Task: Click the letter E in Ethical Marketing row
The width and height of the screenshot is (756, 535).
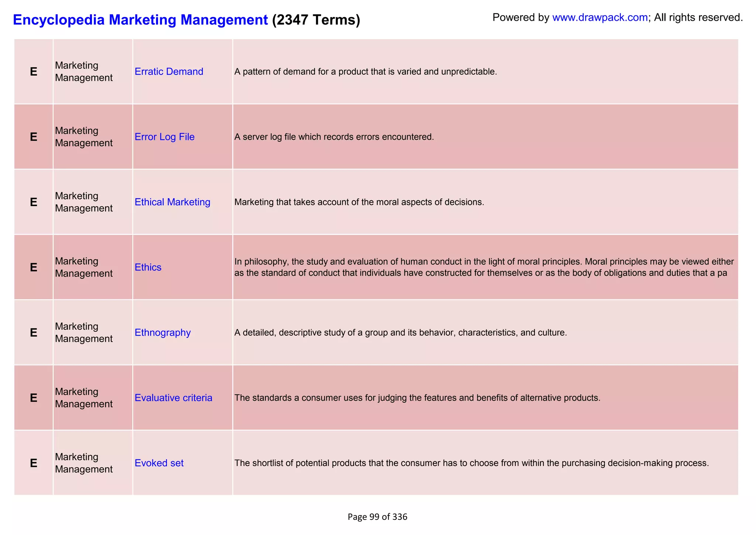Action: (x=34, y=202)
